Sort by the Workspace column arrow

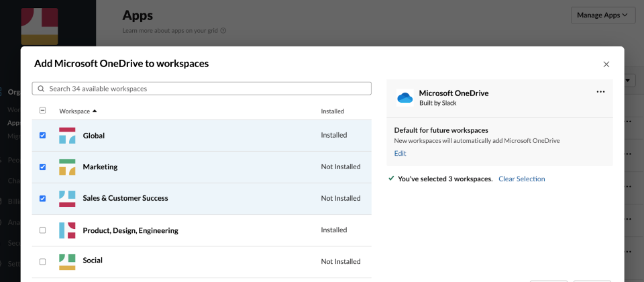click(x=95, y=111)
